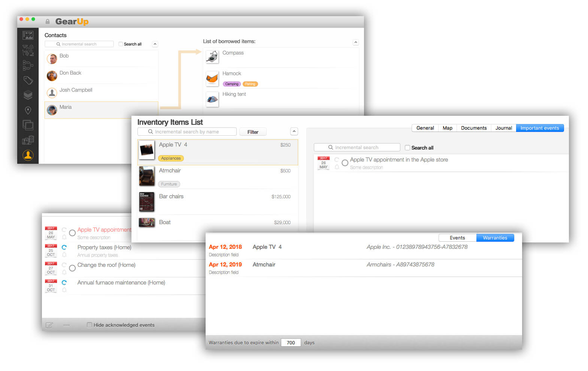
Task: Click the tags icon in sidebar
Action: click(x=28, y=80)
